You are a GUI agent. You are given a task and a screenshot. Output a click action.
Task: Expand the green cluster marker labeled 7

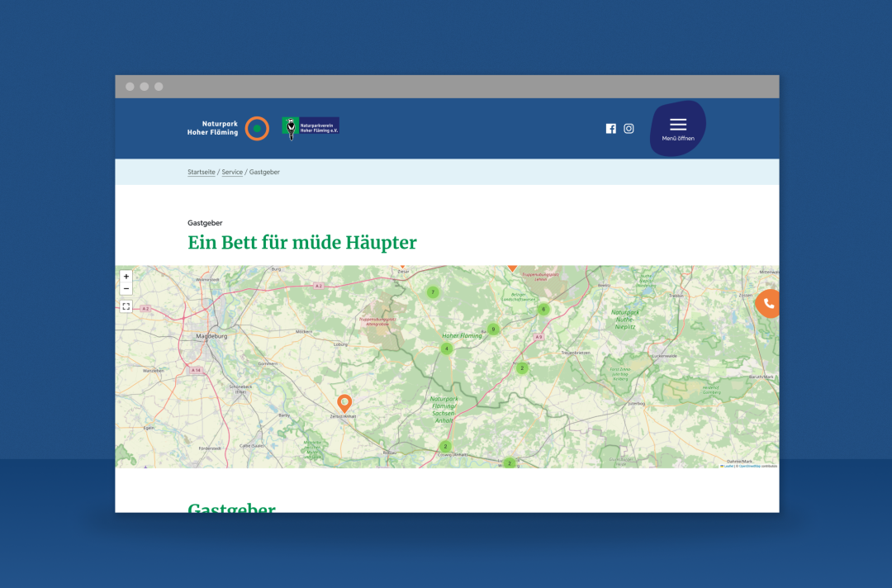click(x=433, y=292)
